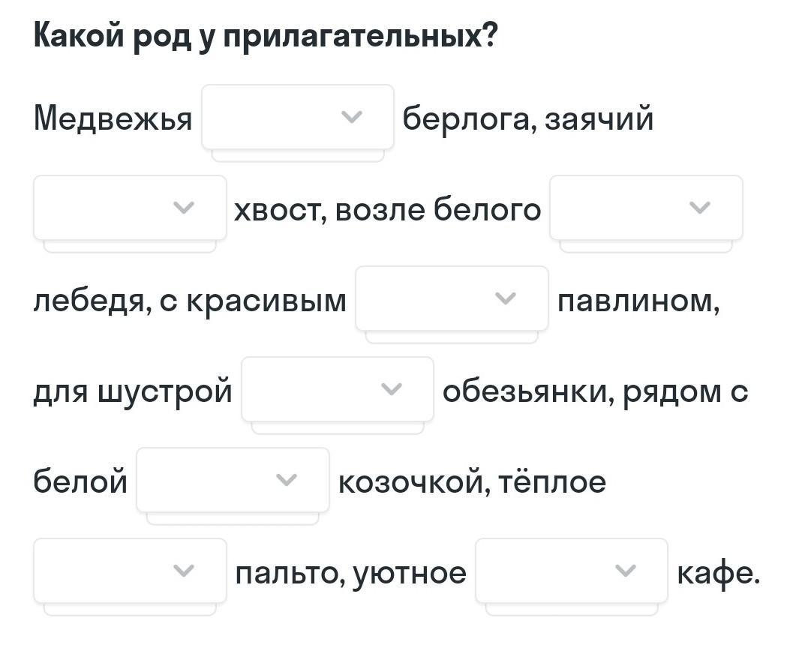Click the word "берлога"

pos(469,118)
